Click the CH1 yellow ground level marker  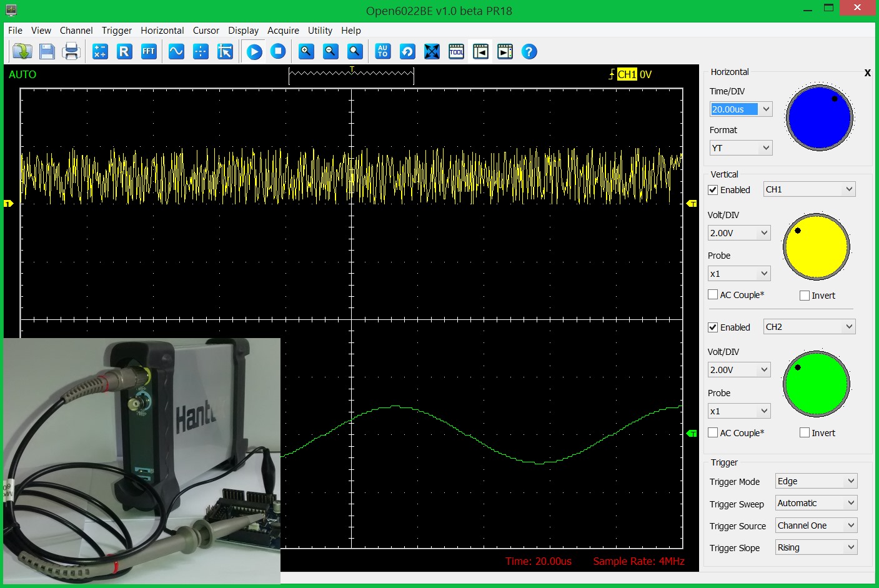pyautogui.click(x=8, y=204)
